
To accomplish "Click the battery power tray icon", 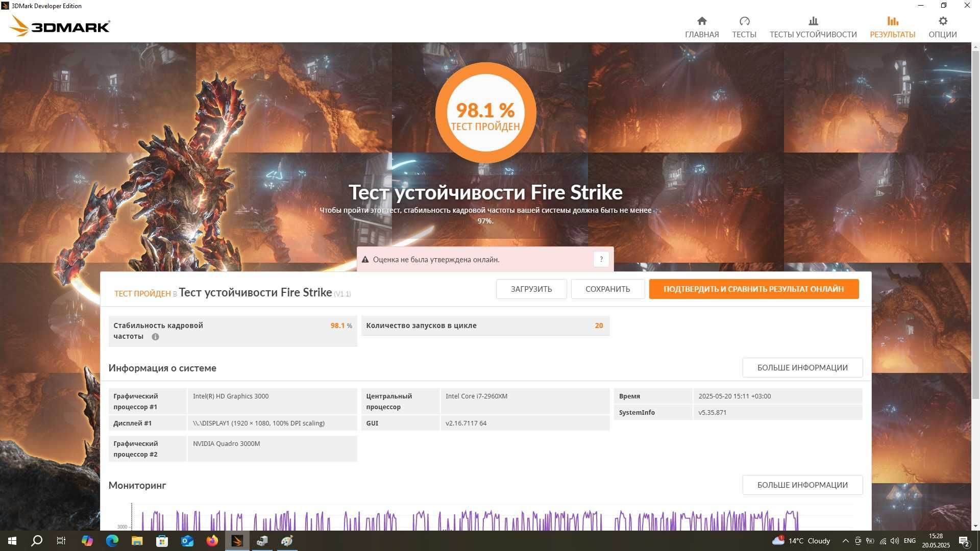I will tap(870, 541).
